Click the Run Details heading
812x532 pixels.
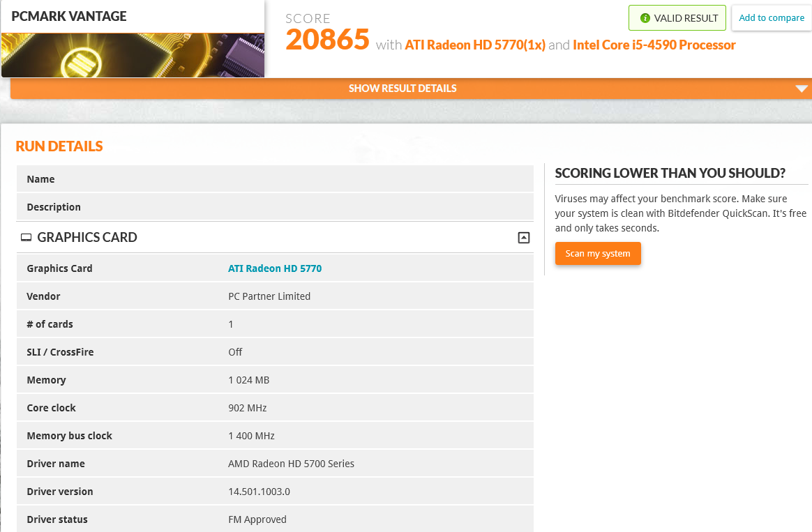pyautogui.click(x=59, y=146)
